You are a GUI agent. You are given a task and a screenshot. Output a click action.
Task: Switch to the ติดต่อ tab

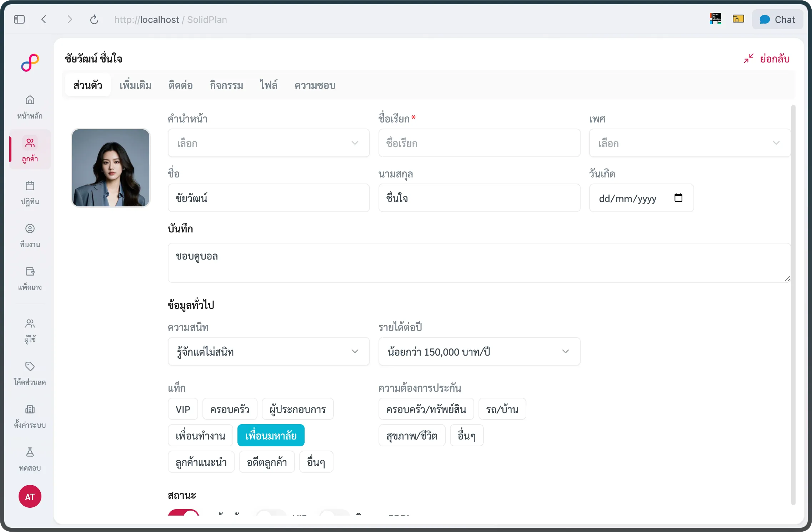181,85
